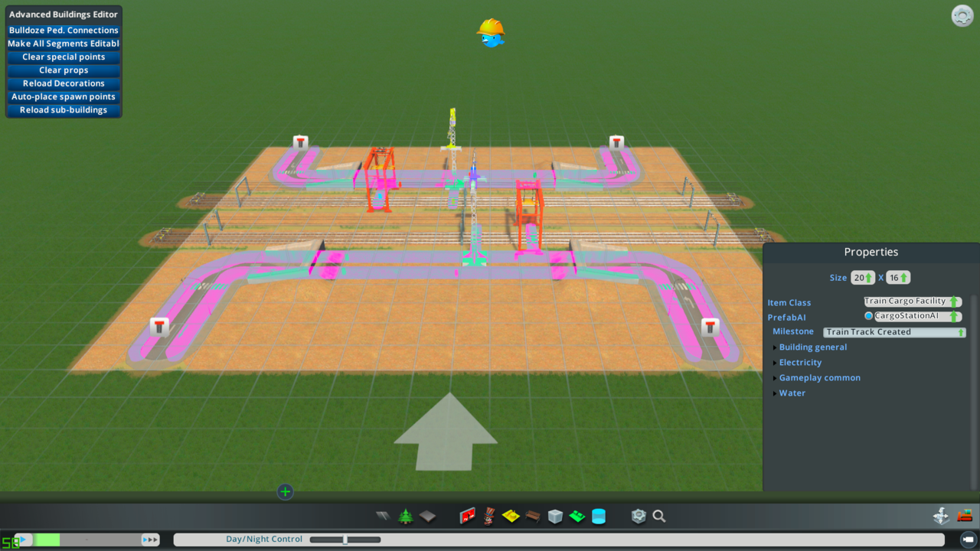The height and width of the screenshot is (551, 980).
Task: Select the top-left tunnel spawn marker
Action: (x=301, y=142)
